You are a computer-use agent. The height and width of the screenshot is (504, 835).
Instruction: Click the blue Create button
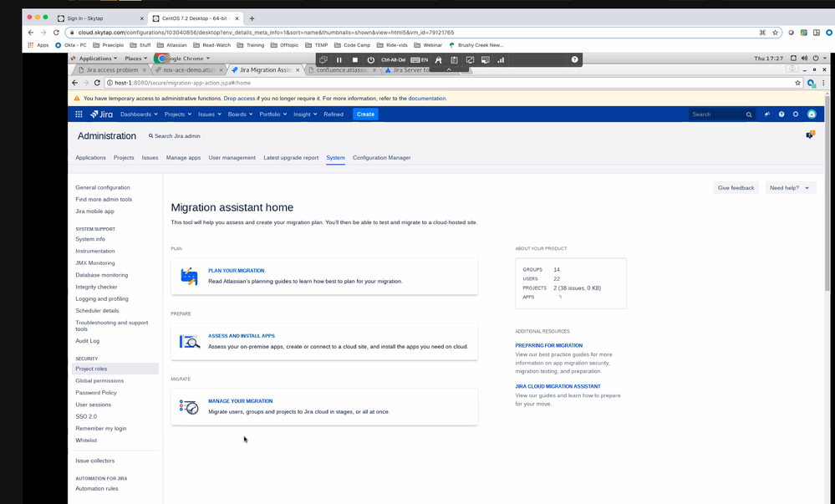click(365, 114)
